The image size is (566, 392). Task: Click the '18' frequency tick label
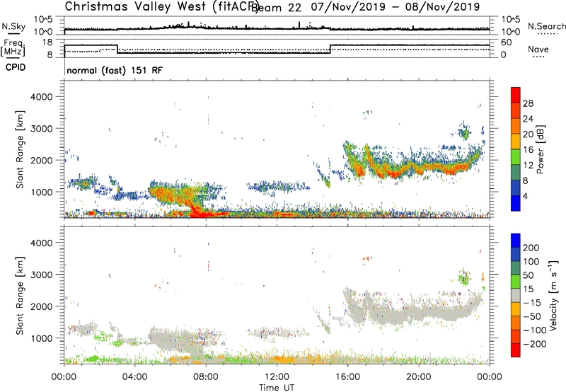(x=47, y=42)
